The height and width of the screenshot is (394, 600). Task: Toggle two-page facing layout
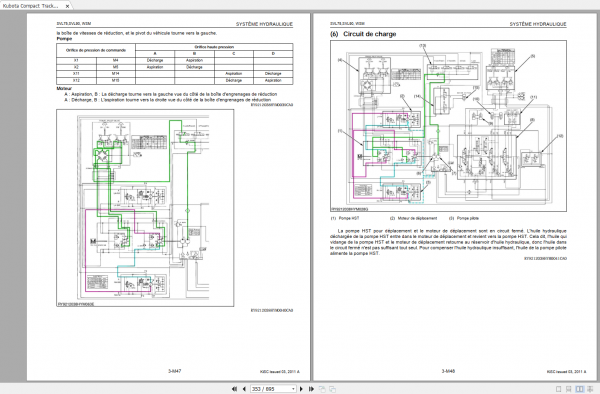[580, 389]
